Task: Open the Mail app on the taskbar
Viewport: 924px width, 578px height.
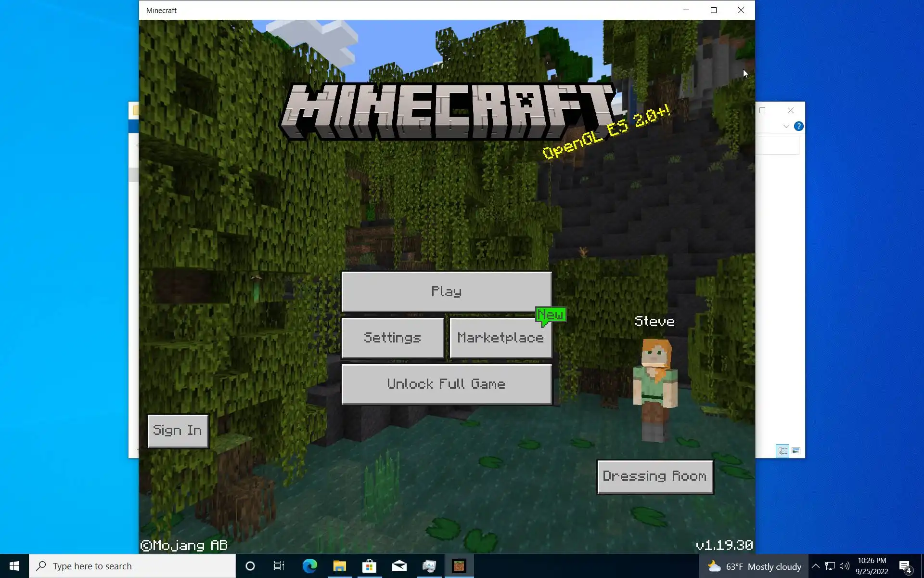Action: (399, 566)
